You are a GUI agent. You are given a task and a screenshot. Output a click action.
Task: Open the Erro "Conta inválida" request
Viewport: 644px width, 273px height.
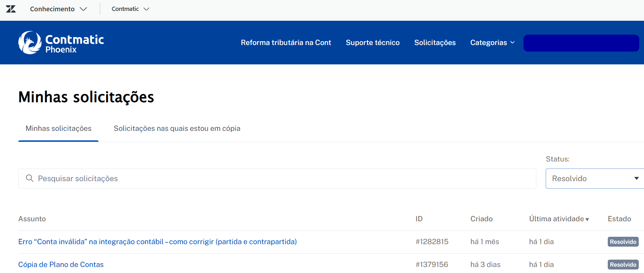[x=158, y=242]
